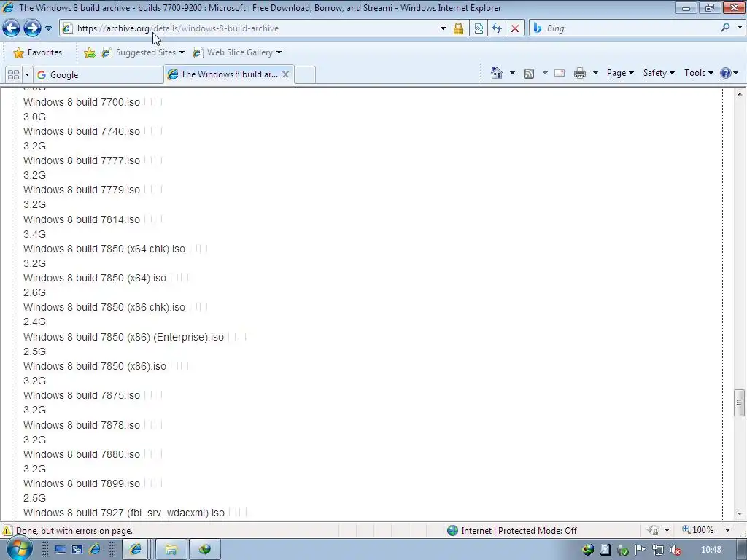
Task: Click the RSS Feeds icon
Action: click(x=529, y=74)
